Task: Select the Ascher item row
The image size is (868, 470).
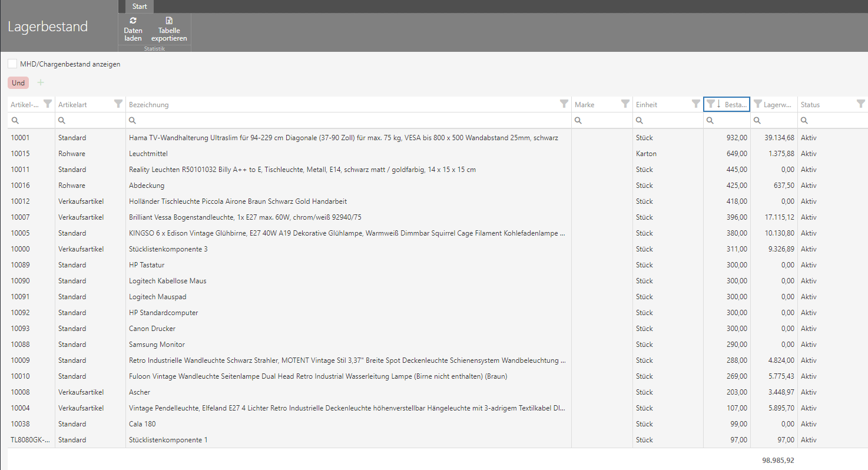Action: [x=438, y=392]
